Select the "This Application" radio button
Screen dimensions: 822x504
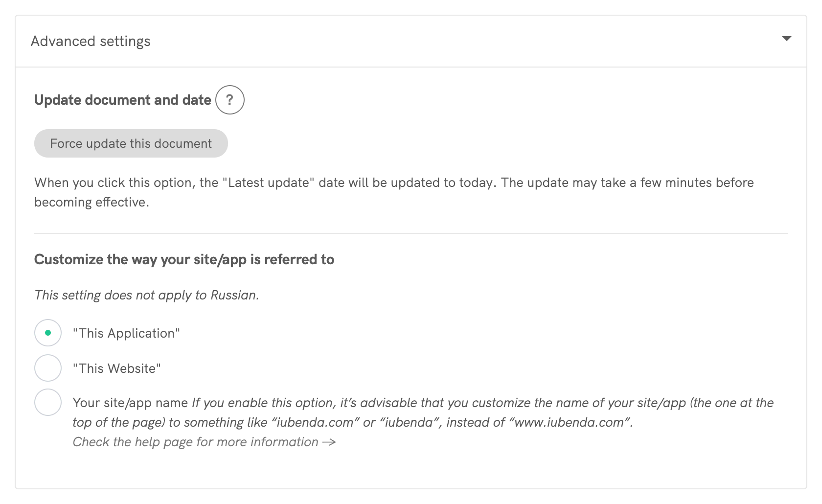[x=47, y=333]
